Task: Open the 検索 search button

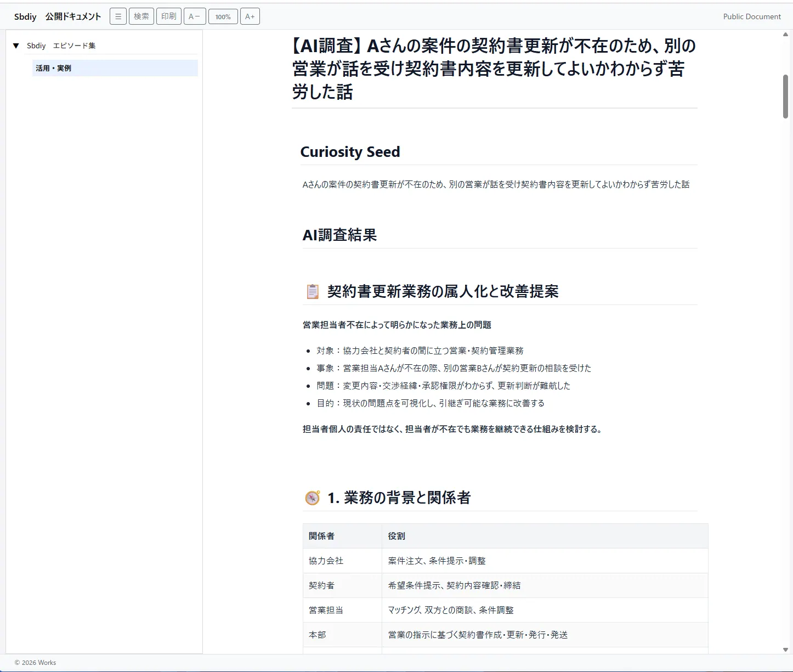Action: pyautogui.click(x=141, y=16)
